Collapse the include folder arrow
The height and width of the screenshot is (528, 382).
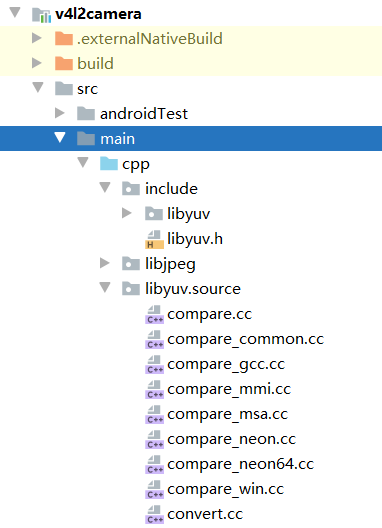(x=105, y=188)
